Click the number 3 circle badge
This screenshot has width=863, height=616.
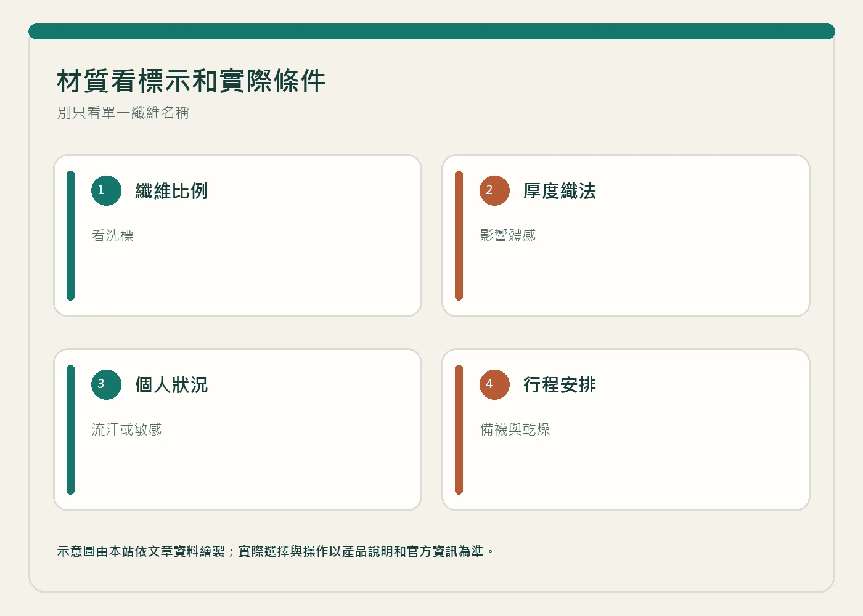tap(106, 384)
